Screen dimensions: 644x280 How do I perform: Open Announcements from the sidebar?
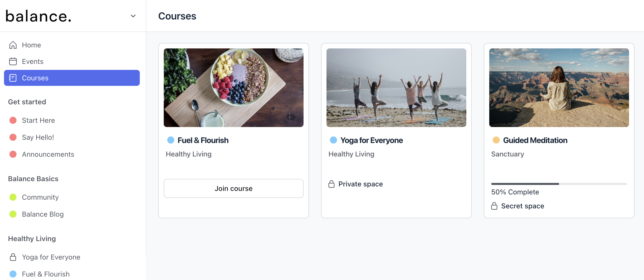coord(48,154)
